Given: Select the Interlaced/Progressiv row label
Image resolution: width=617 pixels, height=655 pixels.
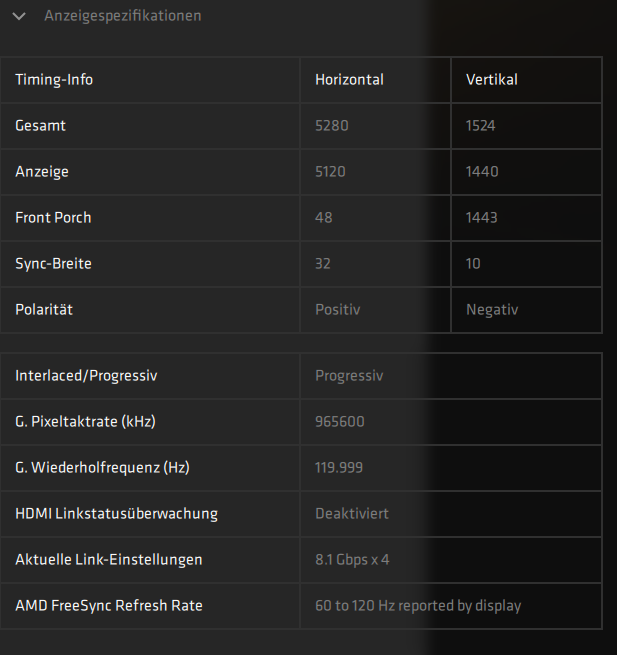Looking at the screenshot, I should [86, 376].
